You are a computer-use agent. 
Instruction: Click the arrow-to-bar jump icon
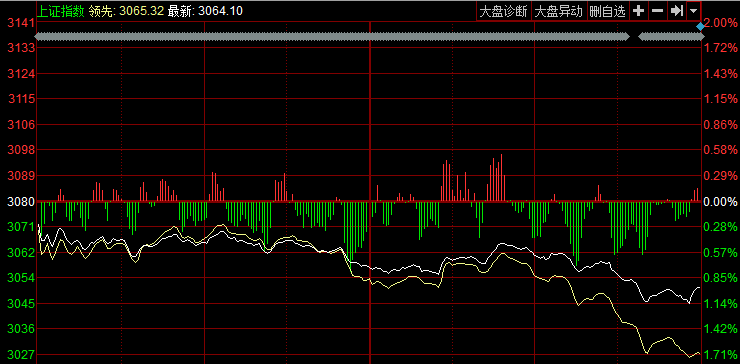(676, 11)
